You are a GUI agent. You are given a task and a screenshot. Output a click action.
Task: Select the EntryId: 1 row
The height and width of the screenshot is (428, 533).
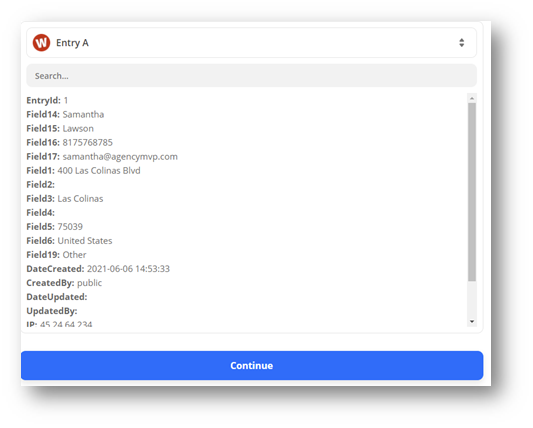47,100
